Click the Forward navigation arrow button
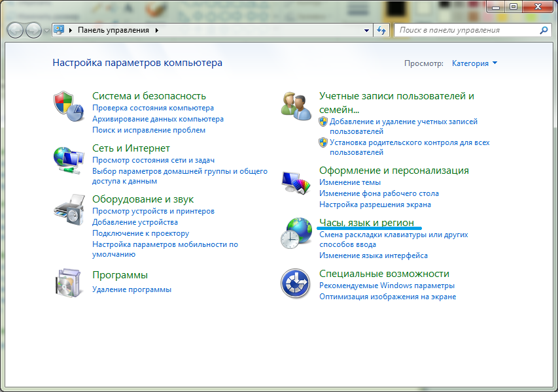 coord(33,31)
